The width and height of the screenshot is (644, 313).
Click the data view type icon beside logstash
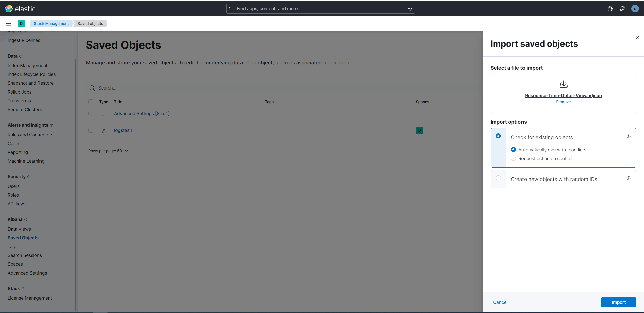104,130
